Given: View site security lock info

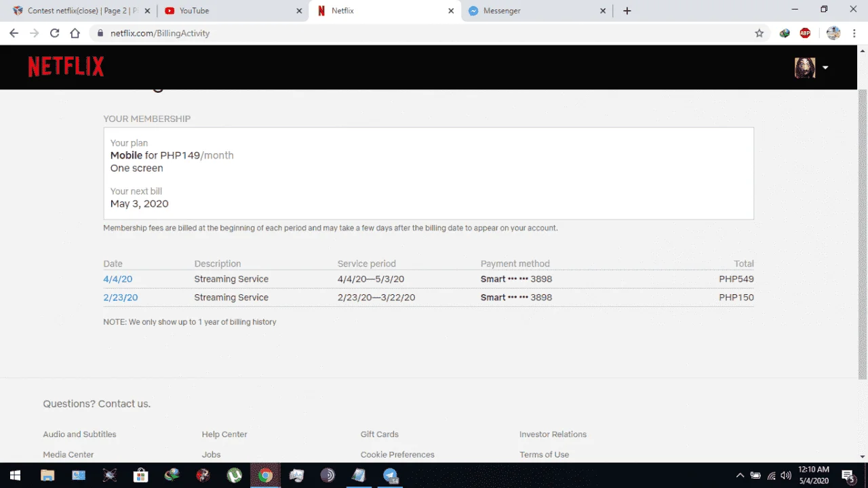Looking at the screenshot, I should (x=100, y=33).
